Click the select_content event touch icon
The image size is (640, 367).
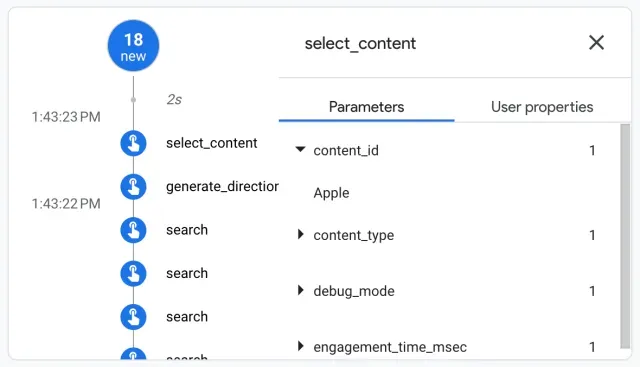133,143
